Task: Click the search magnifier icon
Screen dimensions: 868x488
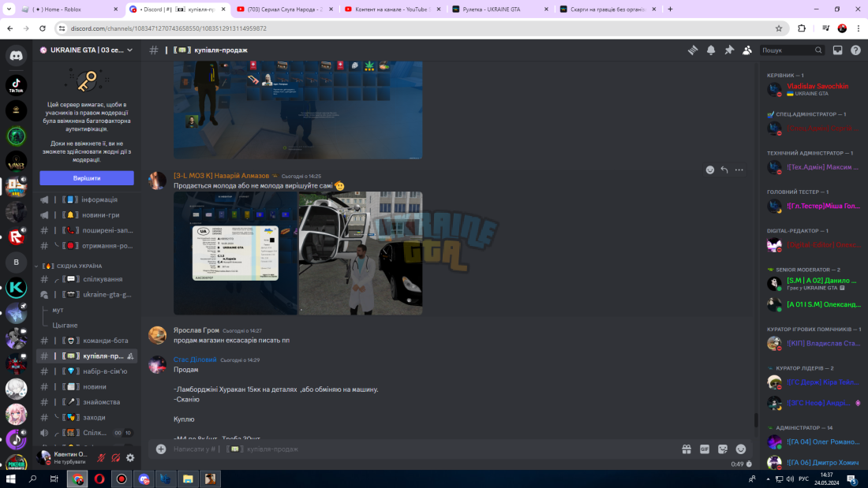Action: click(x=818, y=50)
